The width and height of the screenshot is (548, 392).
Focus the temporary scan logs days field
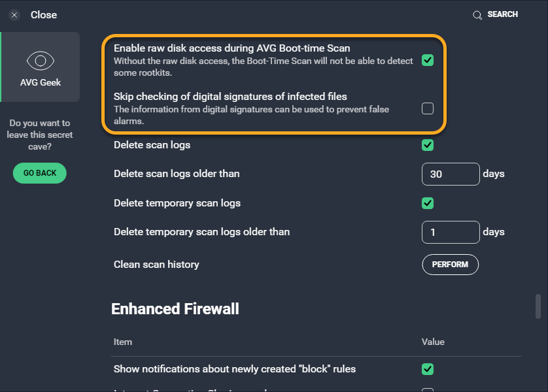[x=451, y=232]
